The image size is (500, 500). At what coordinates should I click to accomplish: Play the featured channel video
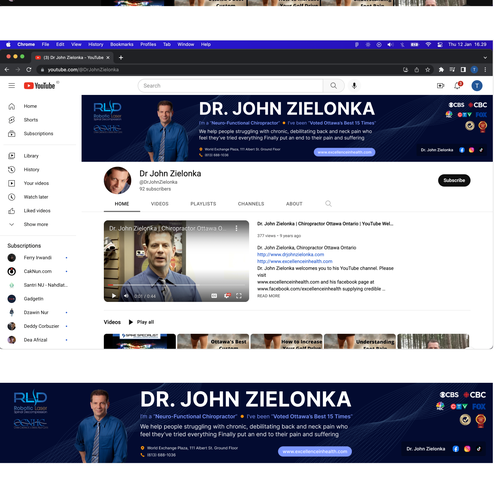114,295
